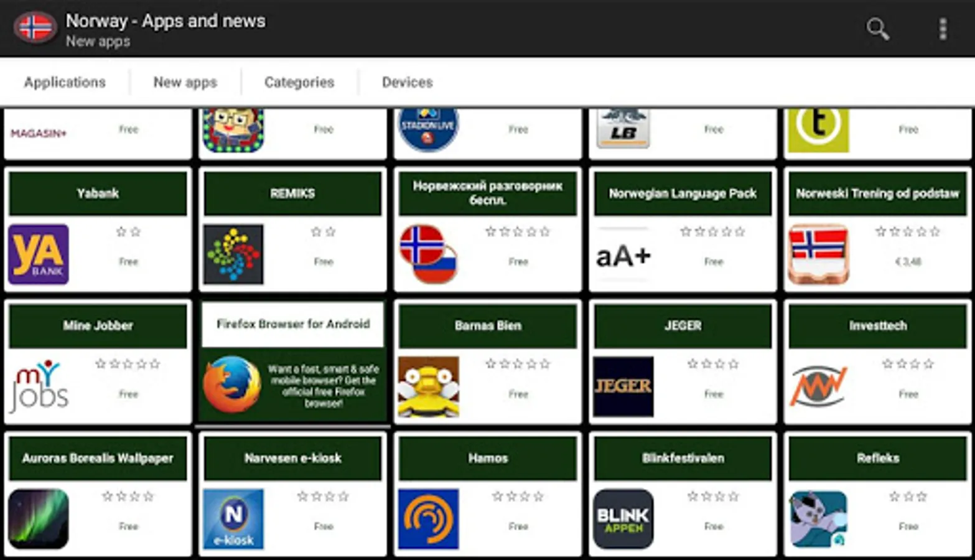Open the Categories tab

(x=299, y=82)
